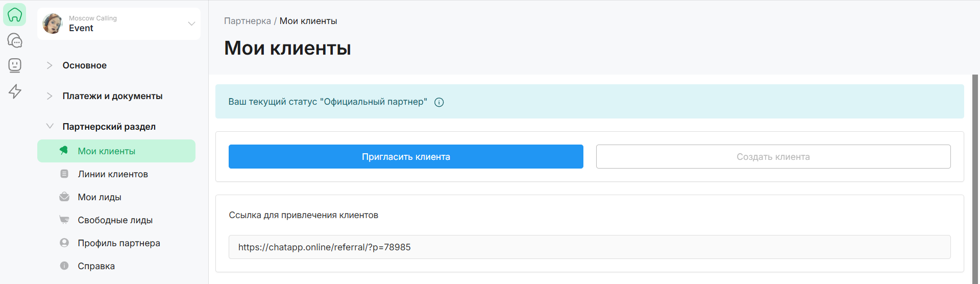The width and height of the screenshot is (980, 284).
Task: Open the Event account dropdown chevron
Action: point(191,23)
